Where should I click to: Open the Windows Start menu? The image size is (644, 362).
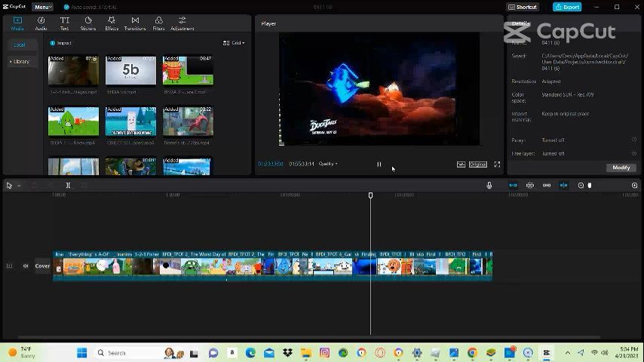pos(81,352)
